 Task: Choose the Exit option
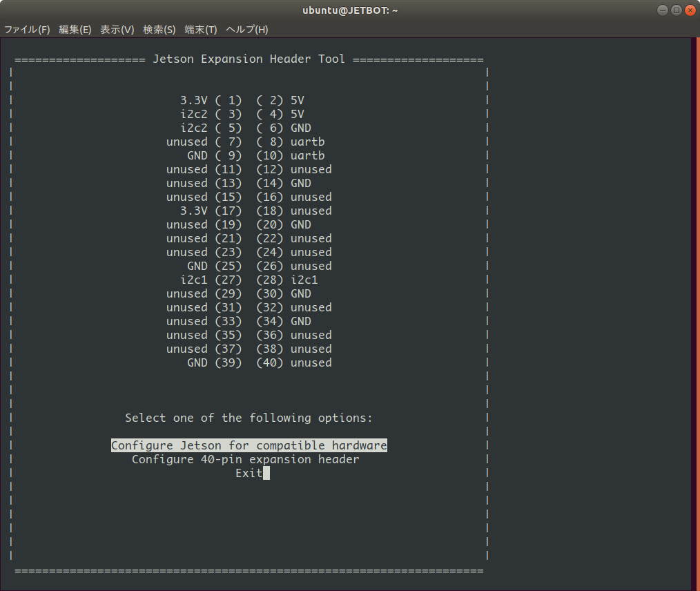pos(249,473)
